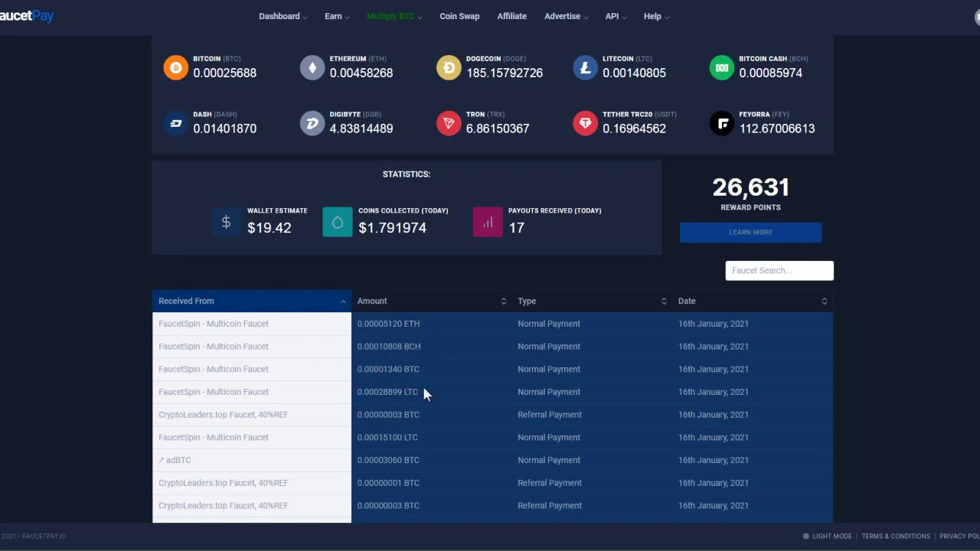Toggle Light Mode in the footer

827,536
